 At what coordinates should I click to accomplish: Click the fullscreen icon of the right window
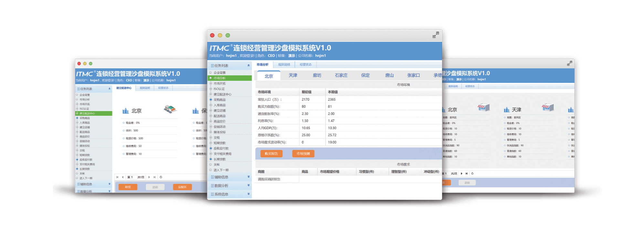[x=570, y=63]
